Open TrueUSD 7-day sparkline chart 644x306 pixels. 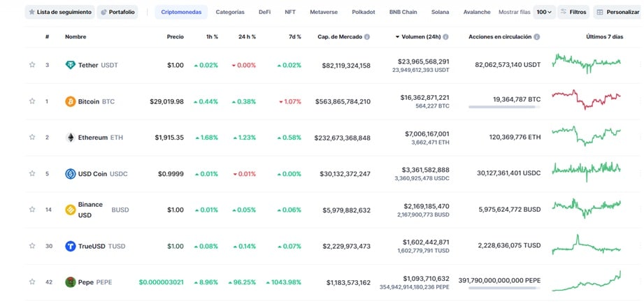pos(587,245)
